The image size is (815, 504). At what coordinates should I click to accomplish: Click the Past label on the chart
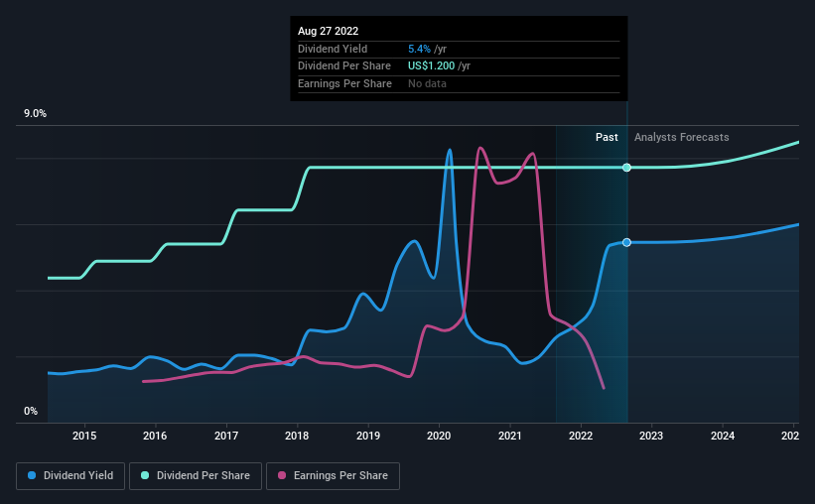pos(607,137)
